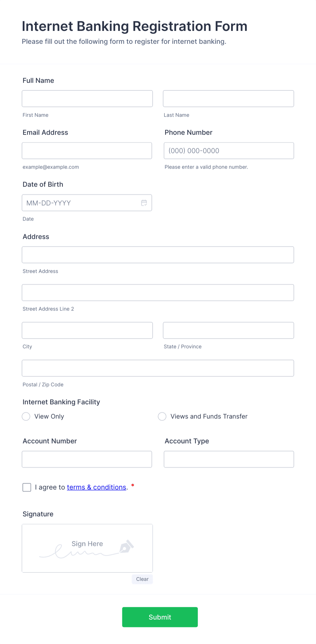This screenshot has height=644, width=316.
Task: Check the terms agreement checkbox
Action: (27, 487)
